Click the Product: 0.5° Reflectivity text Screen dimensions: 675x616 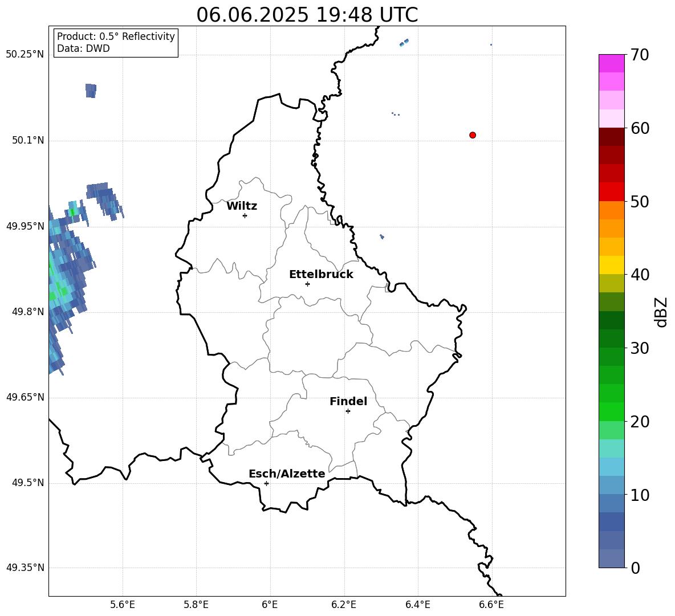pos(116,36)
